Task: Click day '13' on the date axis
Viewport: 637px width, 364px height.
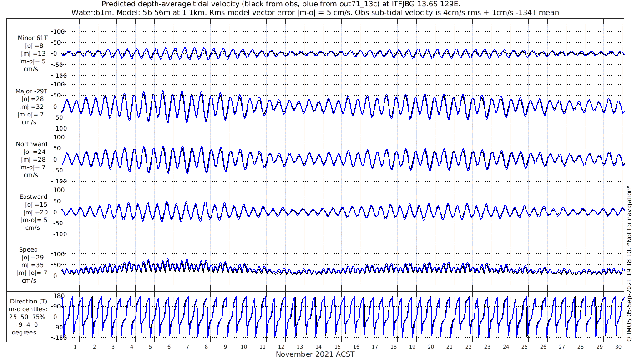Action: click(300, 347)
